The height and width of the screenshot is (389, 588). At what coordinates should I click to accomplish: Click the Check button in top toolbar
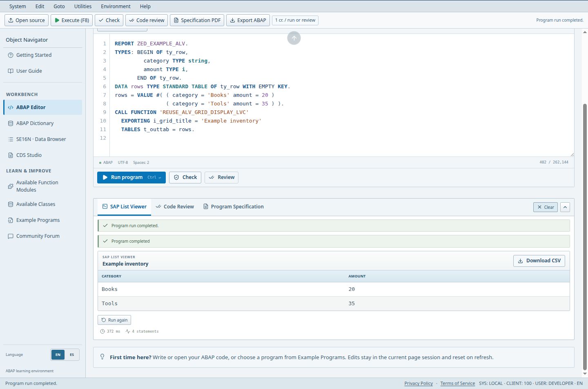click(x=109, y=20)
